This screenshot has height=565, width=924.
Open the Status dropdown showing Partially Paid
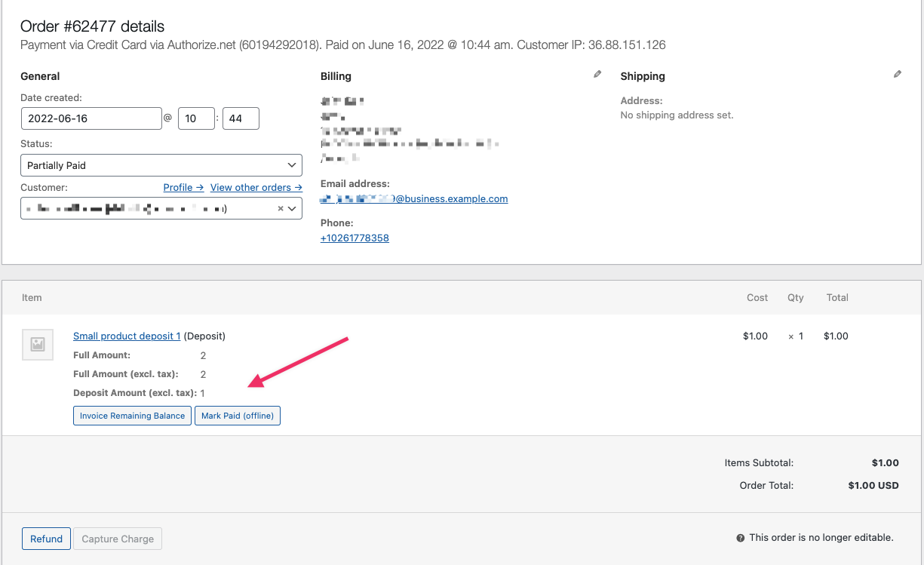[161, 165]
